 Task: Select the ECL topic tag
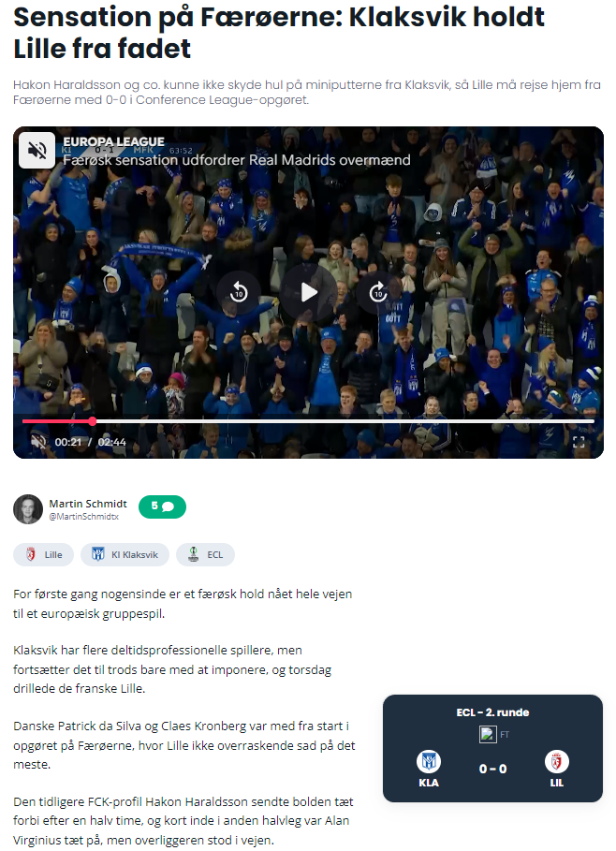click(205, 554)
